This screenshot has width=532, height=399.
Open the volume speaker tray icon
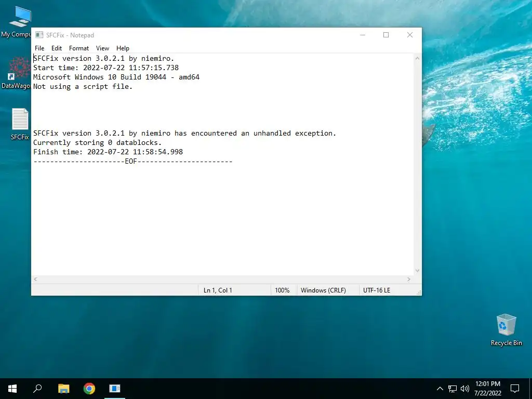[x=465, y=389]
